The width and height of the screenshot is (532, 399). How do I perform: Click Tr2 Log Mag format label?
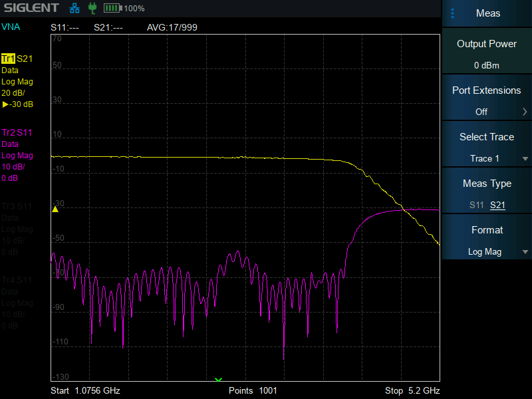pos(17,156)
